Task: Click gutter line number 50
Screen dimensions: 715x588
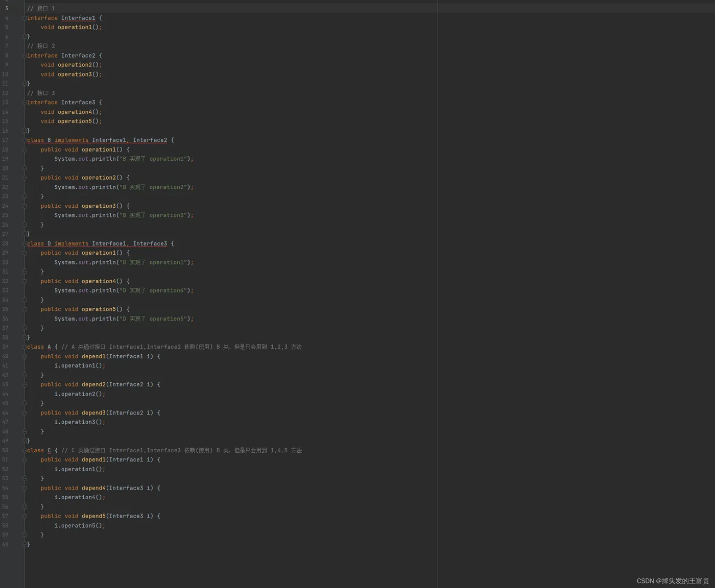Action: point(5,451)
